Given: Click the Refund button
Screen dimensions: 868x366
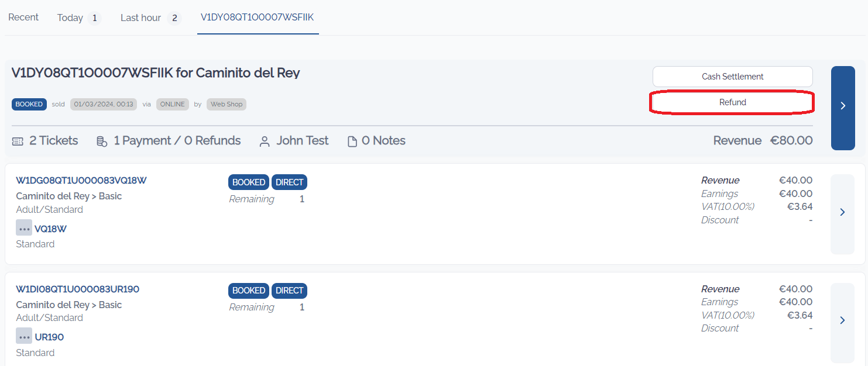Looking at the screenshot, I should coord(732,102).
